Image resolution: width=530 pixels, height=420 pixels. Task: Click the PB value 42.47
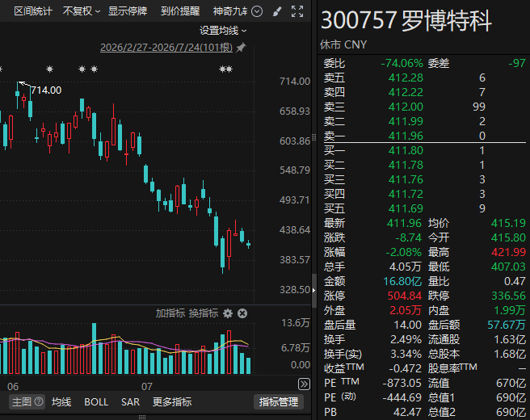tap(407, 412)
